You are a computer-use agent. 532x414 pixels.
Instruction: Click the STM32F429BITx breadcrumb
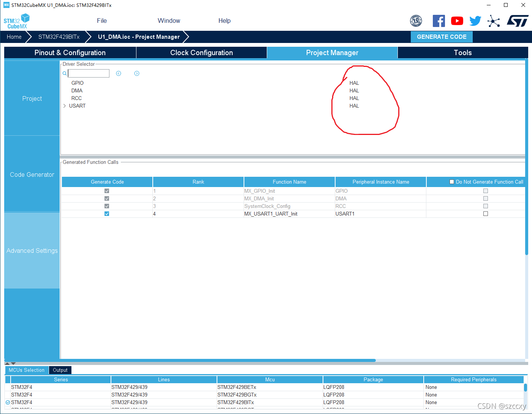59,37
